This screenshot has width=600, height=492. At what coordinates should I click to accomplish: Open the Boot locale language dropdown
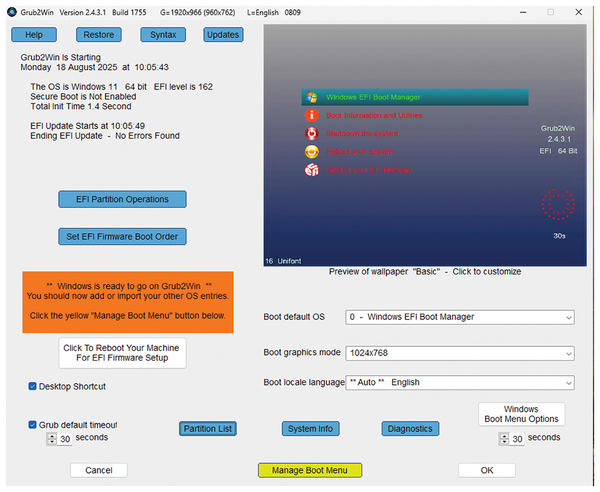pos(460,382)
